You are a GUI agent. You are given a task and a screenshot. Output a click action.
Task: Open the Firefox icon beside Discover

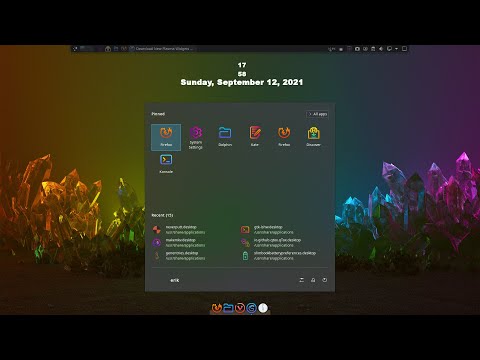point(284,136)
